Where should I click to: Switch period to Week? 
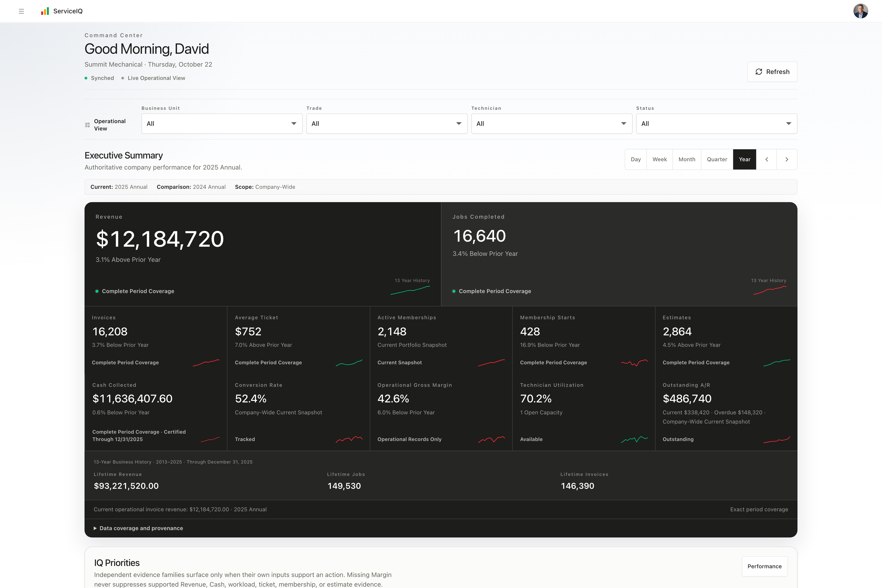point(660,159)
